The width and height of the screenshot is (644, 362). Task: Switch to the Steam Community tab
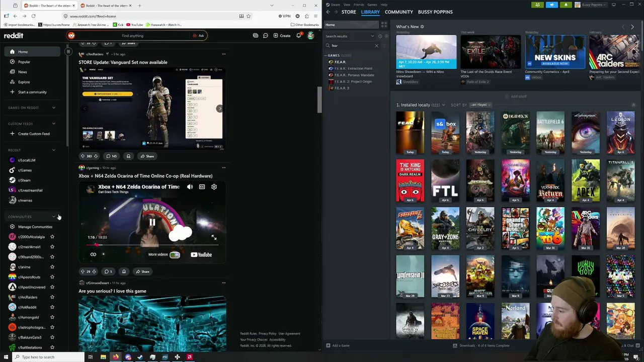(x=399, y=12)
